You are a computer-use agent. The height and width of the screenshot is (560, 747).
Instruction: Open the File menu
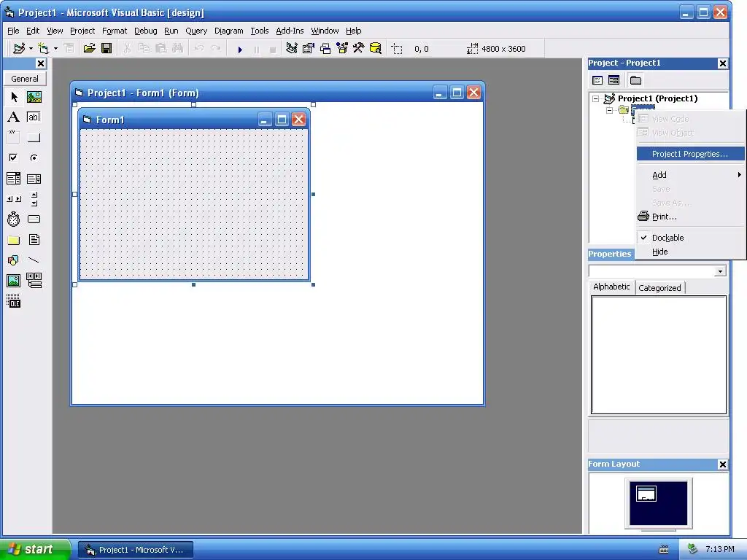pos(13,31)
